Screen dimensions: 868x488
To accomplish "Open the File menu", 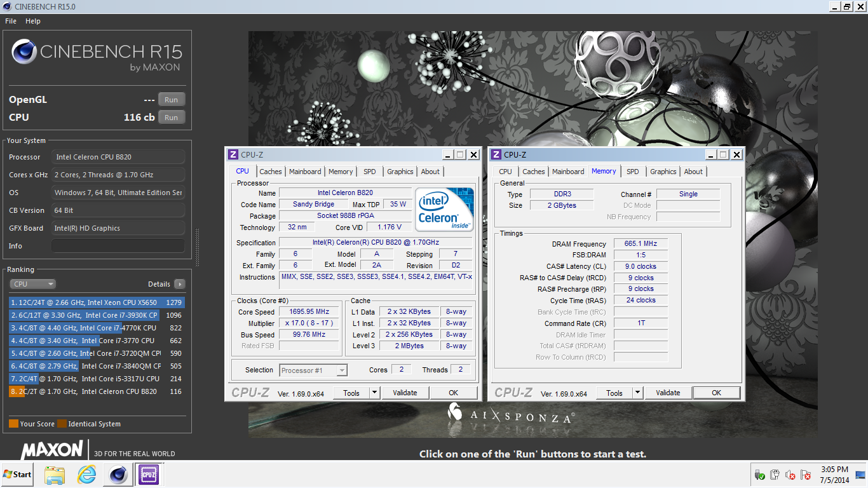I will [11, 21].
